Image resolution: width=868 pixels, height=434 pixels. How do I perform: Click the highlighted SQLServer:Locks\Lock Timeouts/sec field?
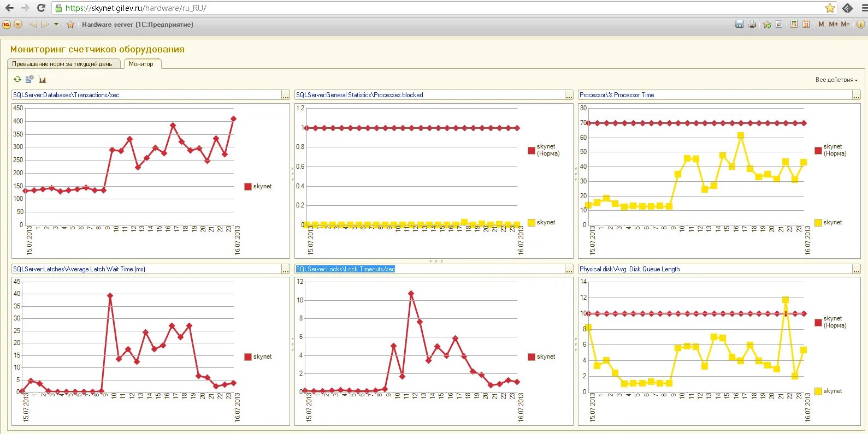429,269
